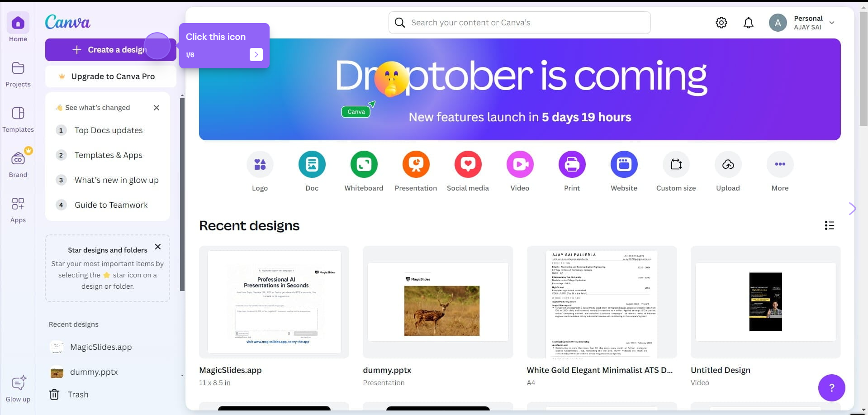Open the dummy.pptx presentation thumbnail

[438, 302]
